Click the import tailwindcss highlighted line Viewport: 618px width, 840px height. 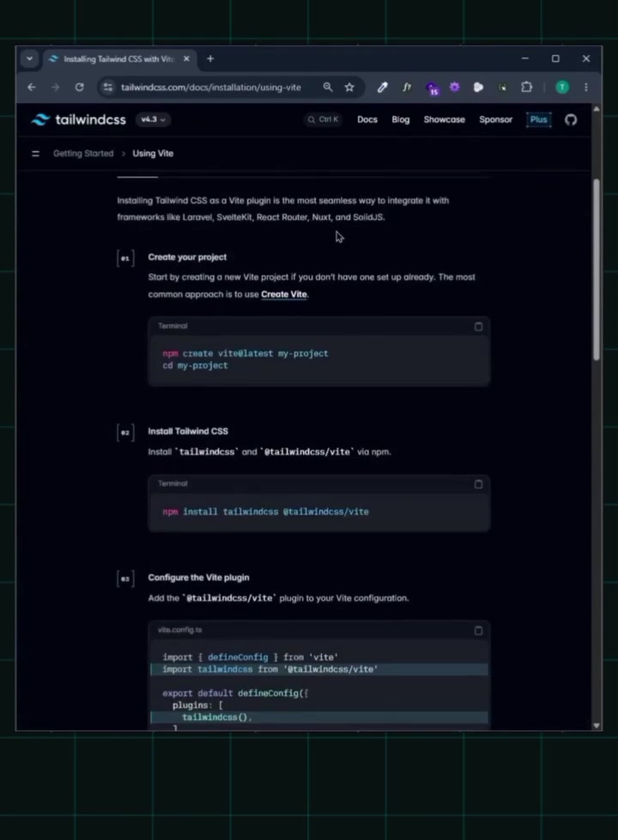tap(319, 669)
